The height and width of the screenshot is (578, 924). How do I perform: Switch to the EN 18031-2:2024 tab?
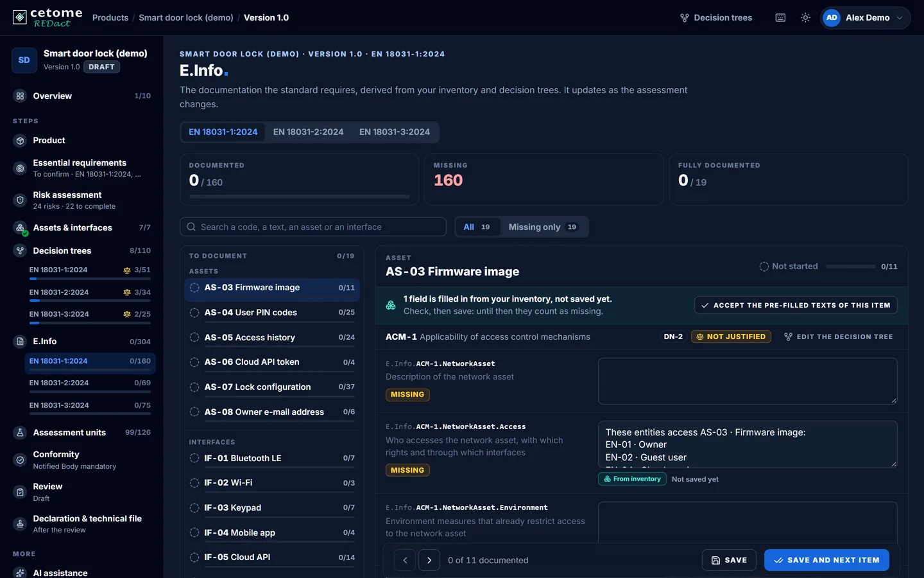point(308,132)
